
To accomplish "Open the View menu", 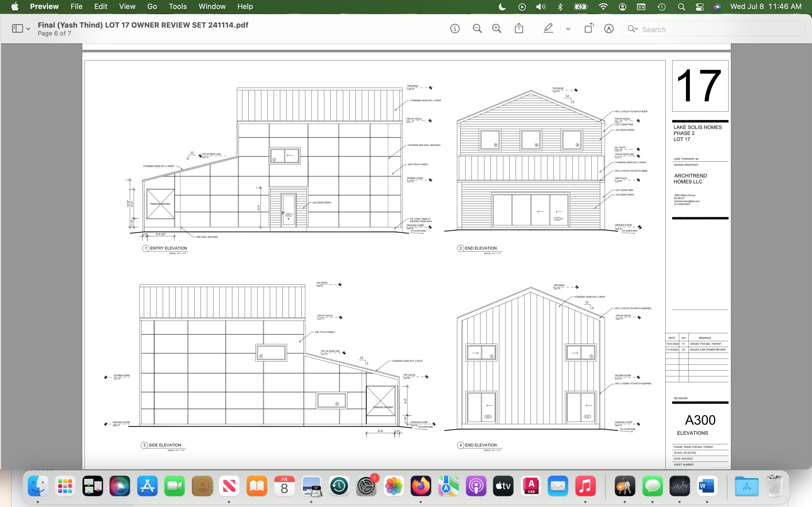I will point(127,7).
